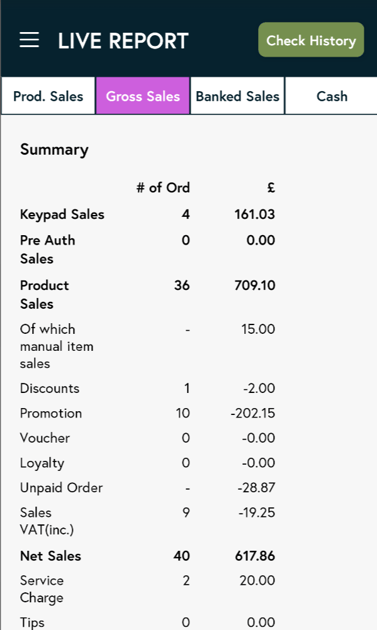Image resolution: width=377 pixels, height=630 pixels.
Task: Go to the Cash tab
Action: click(x=332, y=96)
